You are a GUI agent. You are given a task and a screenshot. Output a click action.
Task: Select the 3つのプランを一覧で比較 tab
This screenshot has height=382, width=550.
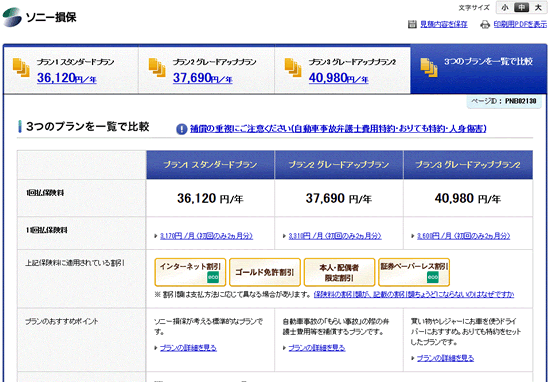click(x=478, y=70)
